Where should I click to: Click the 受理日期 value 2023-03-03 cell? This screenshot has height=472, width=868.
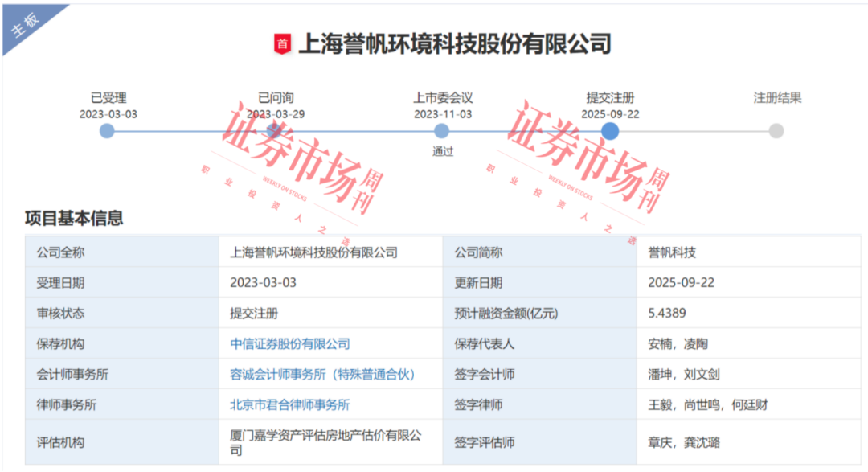click(330, 283)
